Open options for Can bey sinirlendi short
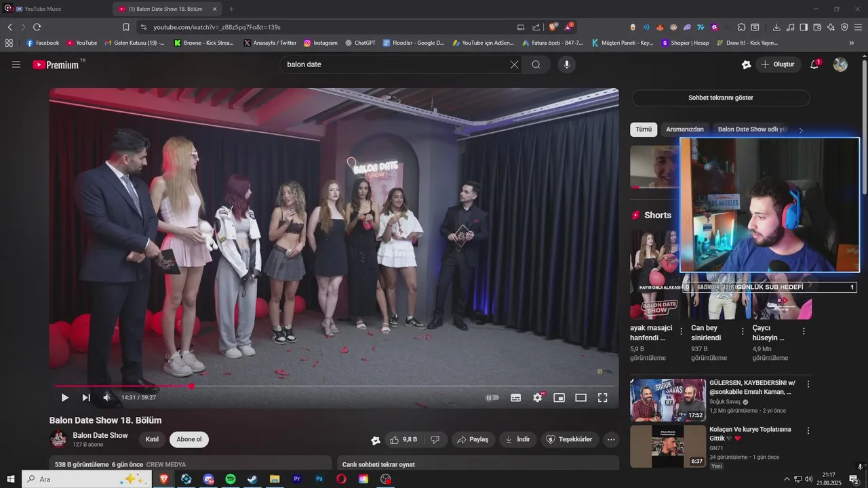This screenshot has height=488, width=868. coord(743,331)
